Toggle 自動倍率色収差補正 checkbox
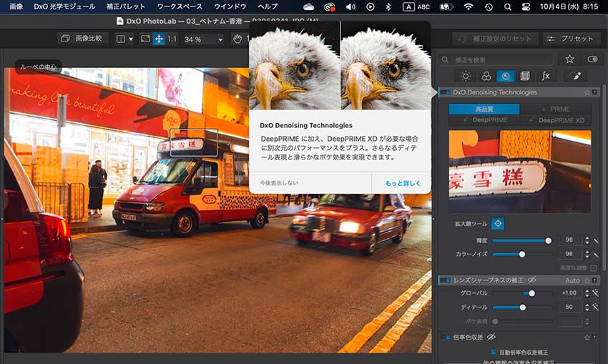The width and height of the screenshot is (608, 364). (x=494, y=352)
